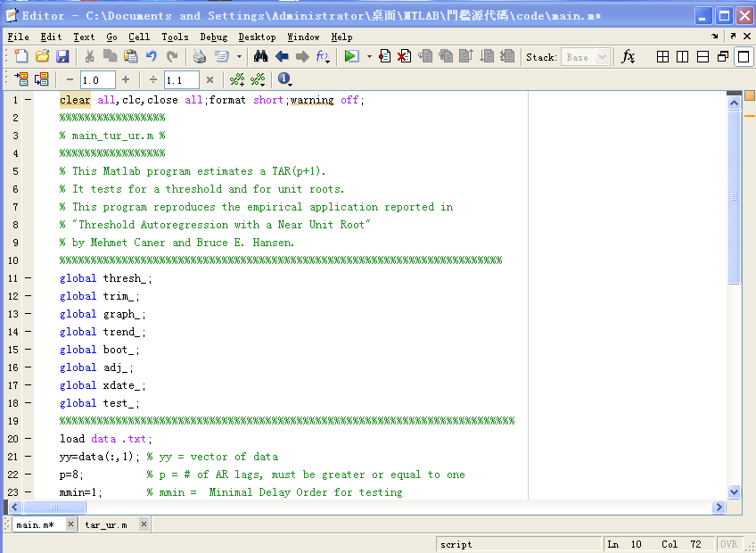This screenshot has width=756, height=553.
Task: Open the Cell menu
Action: point(139,37)
